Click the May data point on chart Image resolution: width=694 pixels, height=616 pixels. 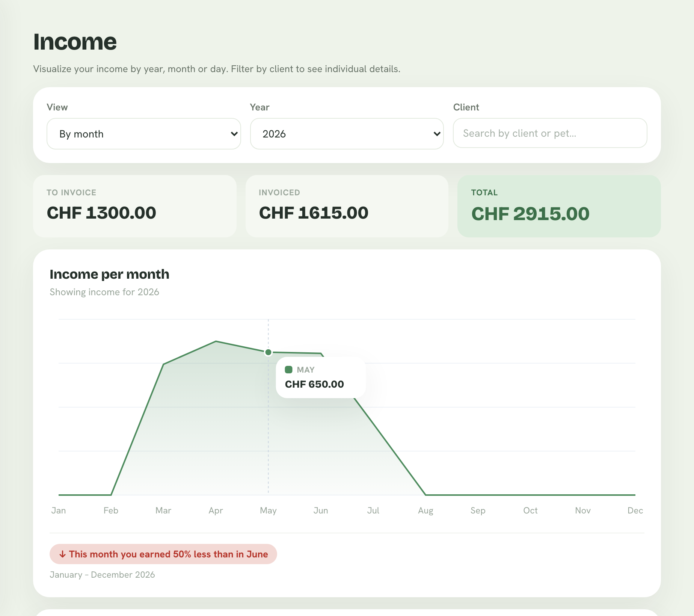tap(268, 352)
